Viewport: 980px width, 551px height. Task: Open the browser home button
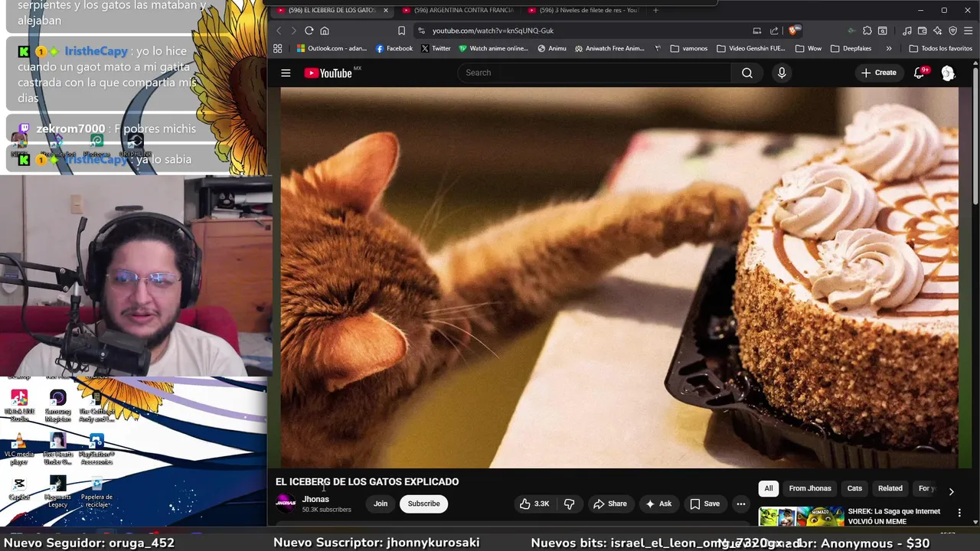[325, 31]
